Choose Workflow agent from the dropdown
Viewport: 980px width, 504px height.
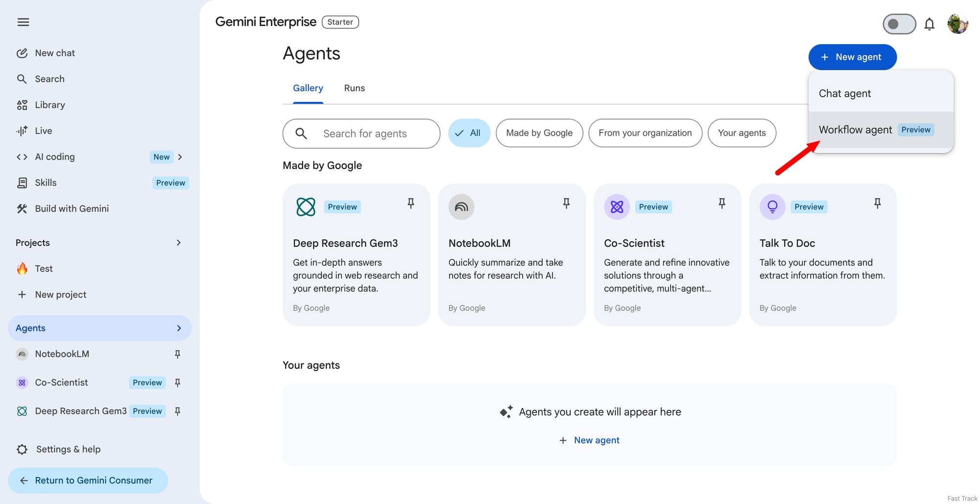tap(881, 130)
